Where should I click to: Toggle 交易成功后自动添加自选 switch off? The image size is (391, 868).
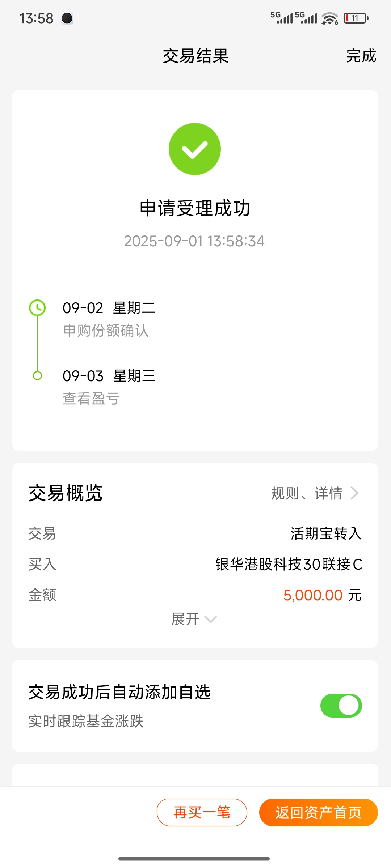click(x=341, y=706)
